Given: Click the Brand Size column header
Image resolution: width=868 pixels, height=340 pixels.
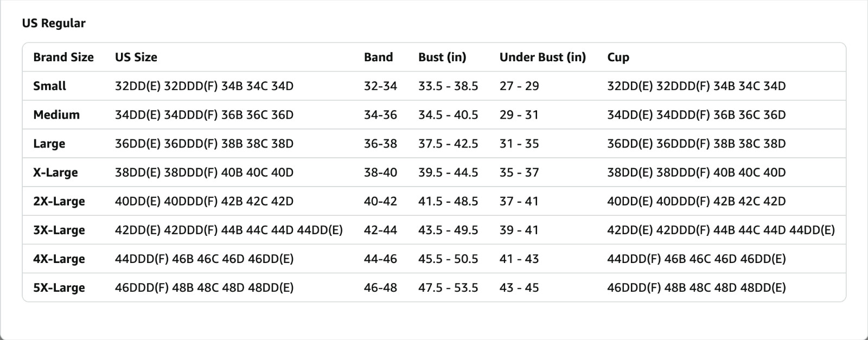Looking at the screenshot, I should point(63,57).
